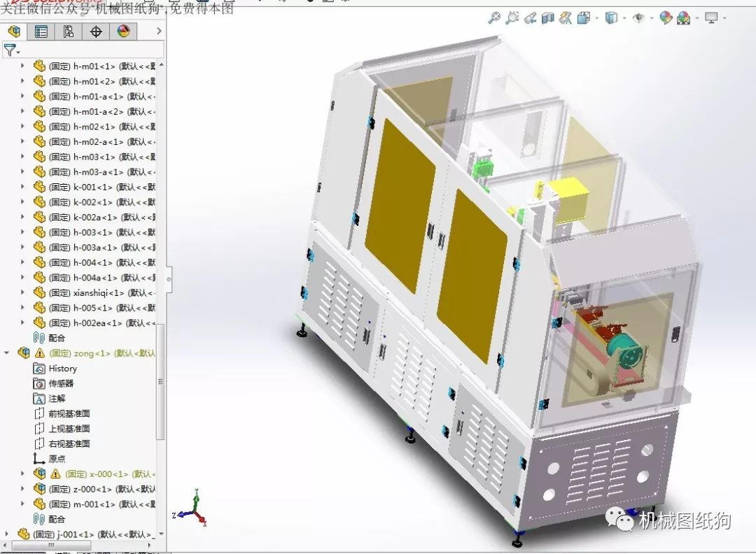Image resolution: width=756 pixels, height=554 pixels.
Task: Switch to the DimXpertManager tab
Action: pyautogui.click(x=96, y=31)
